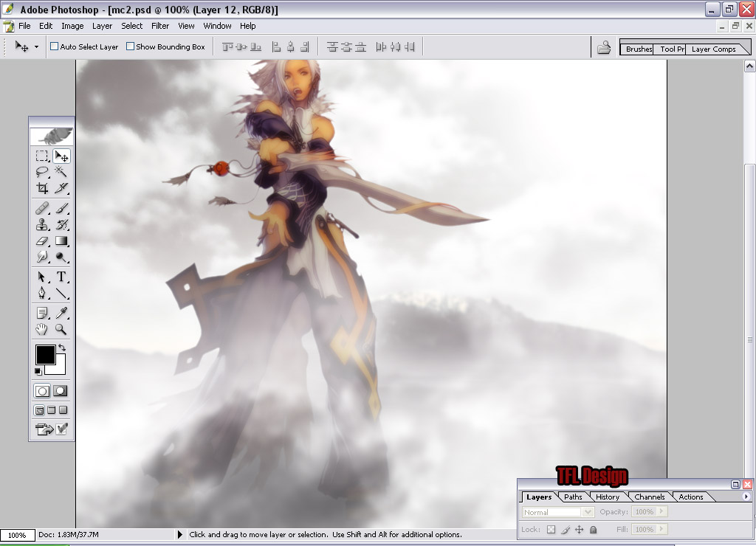Swap foreground and background colors
This screenshot has height=546, width=756.
tap(62, 347)
